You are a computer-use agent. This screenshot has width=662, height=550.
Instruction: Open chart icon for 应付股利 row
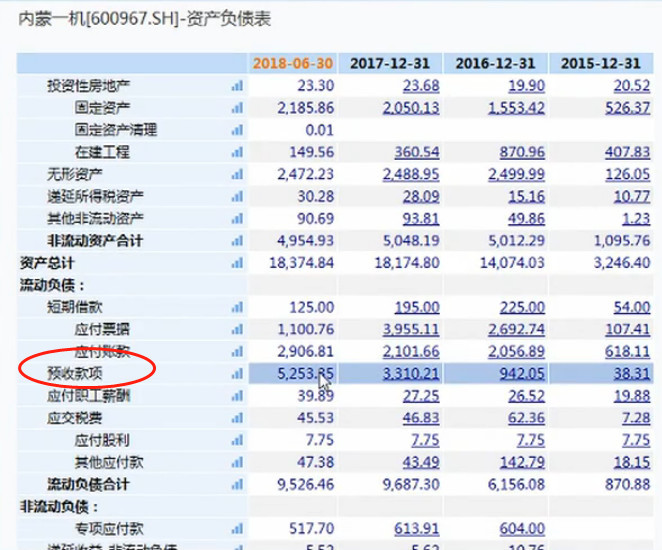click(237, 440)
